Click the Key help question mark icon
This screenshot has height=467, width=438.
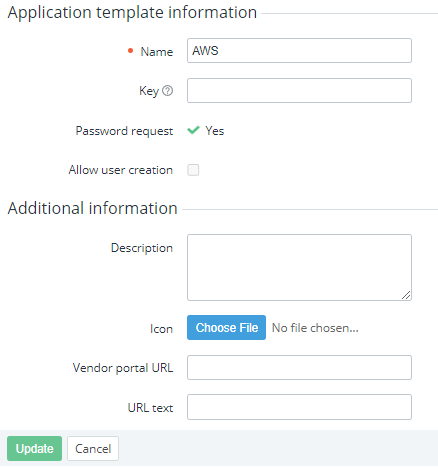coord(167,91)
